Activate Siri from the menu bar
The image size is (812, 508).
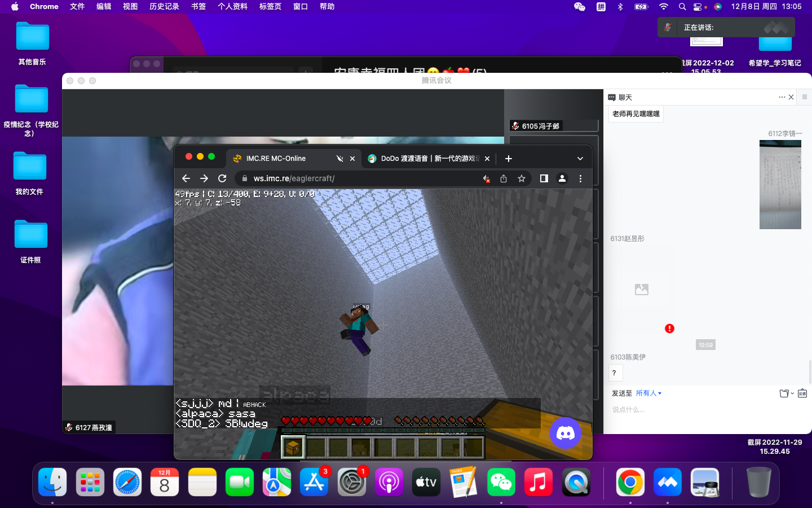[x=718, y=7]
